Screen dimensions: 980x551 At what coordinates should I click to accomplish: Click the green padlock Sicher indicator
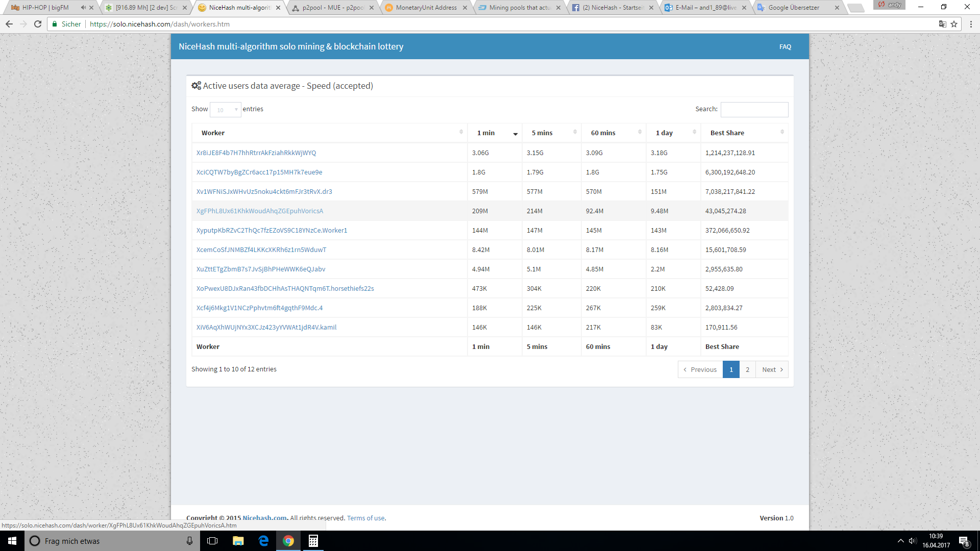66,24
